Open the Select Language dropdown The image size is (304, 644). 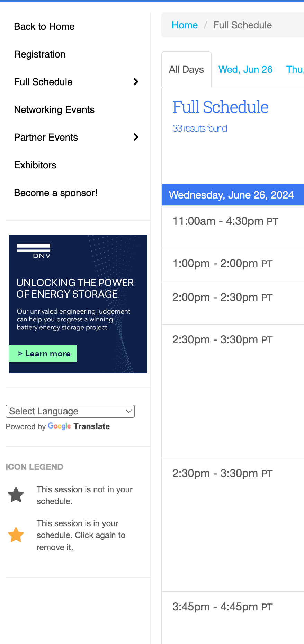click(70, 411)
